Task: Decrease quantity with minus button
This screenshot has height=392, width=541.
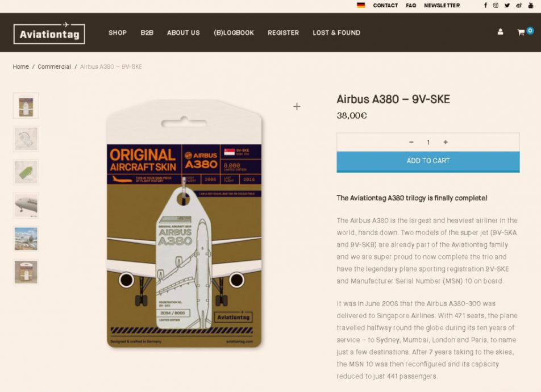Action: coord(411,143)
